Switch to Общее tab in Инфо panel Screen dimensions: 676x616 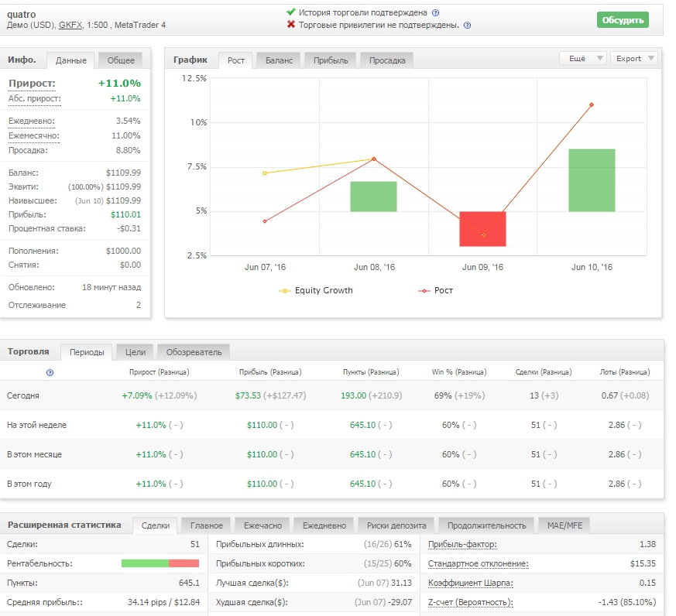coord(121,60)
